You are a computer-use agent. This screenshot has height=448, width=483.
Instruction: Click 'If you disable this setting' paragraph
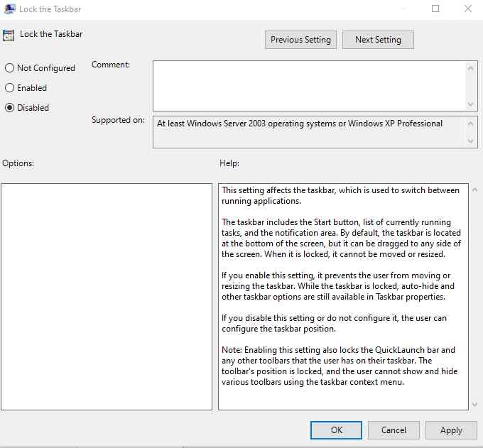334,323
